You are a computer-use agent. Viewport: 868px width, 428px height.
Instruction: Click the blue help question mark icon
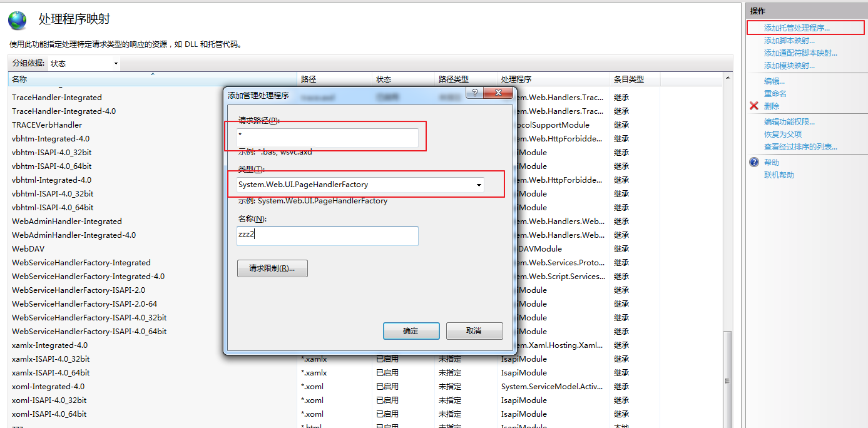coord(754,162)
